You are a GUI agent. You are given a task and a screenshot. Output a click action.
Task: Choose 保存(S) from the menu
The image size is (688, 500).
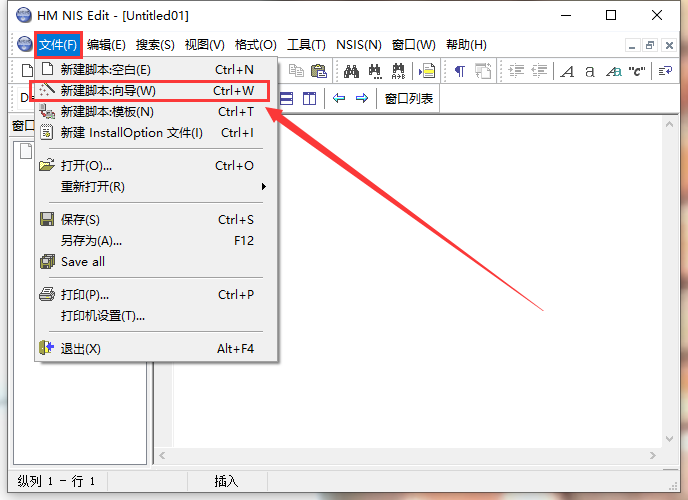coord(156,219)
